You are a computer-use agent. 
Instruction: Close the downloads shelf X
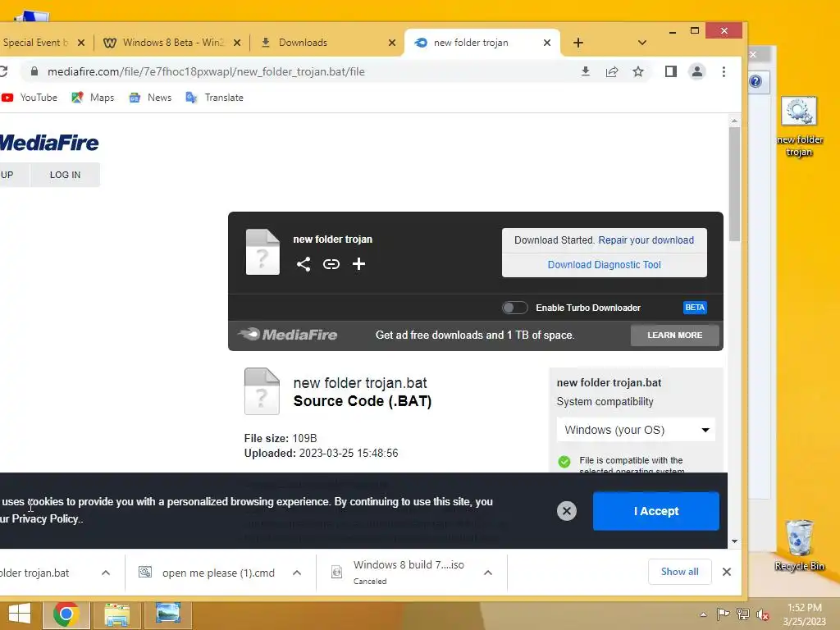click(727, 572)
